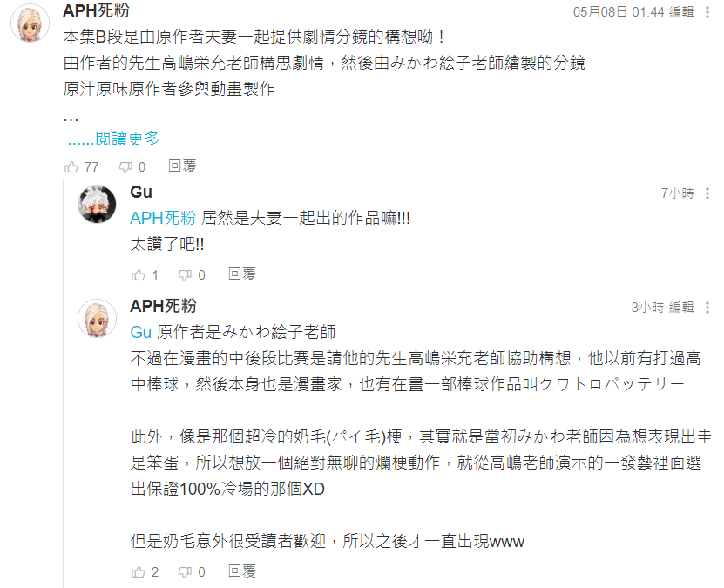The image size is (724, 588).
Task: Open the APH死粉 mention in Gu's reply
Action: pyautogui.click(x=163, y=218)
